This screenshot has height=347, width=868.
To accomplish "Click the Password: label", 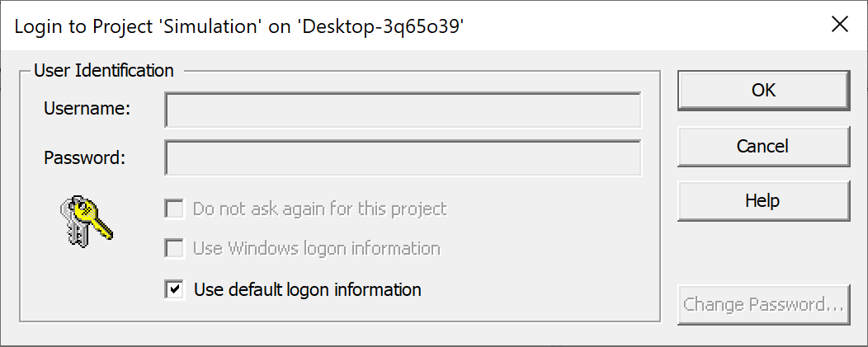I will tap(84, 157).
